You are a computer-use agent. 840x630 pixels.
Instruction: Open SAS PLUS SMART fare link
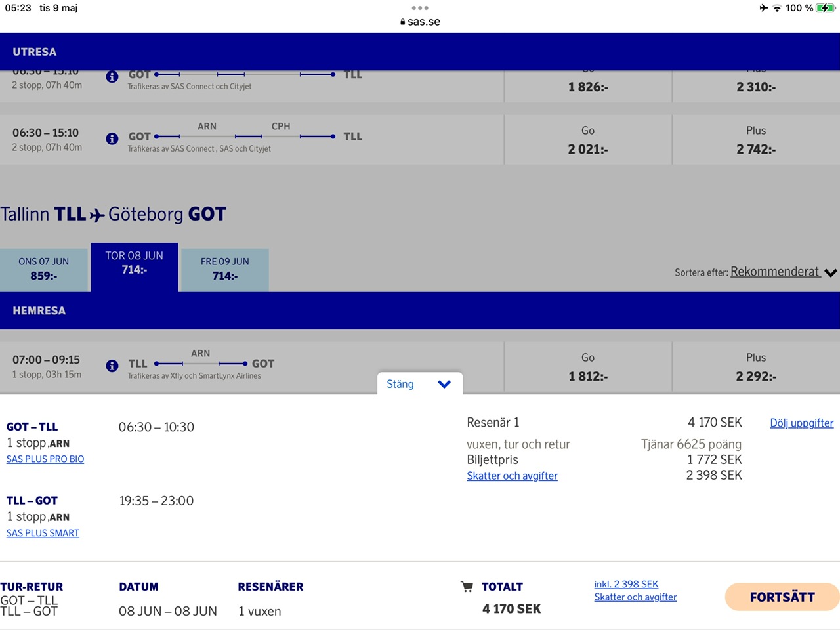43,534
